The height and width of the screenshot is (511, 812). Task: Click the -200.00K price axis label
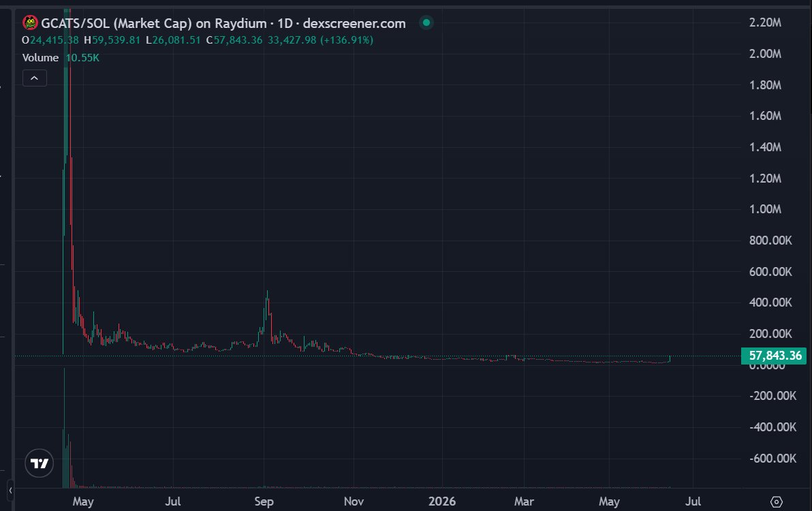pos(772,396)
